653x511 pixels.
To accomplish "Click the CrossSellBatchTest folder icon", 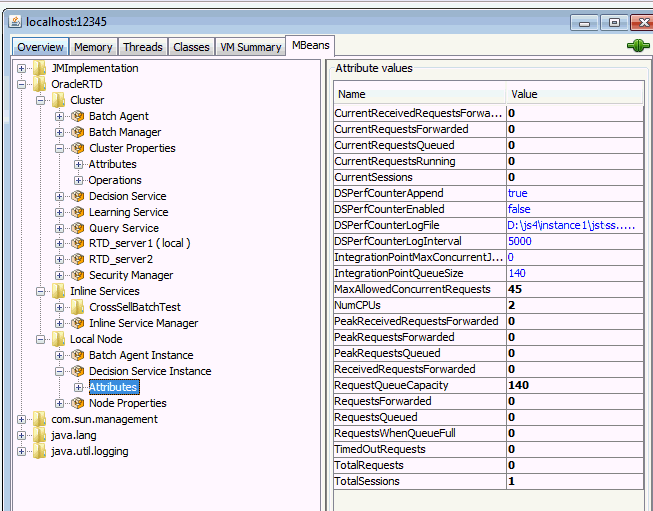I will (x=77, y=307).
